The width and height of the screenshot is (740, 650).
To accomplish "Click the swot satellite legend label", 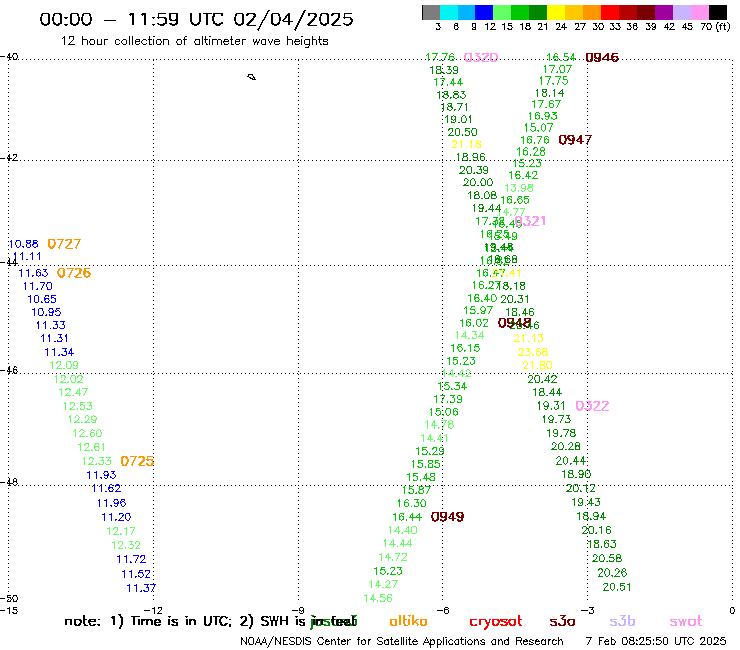I will point(686,622).
